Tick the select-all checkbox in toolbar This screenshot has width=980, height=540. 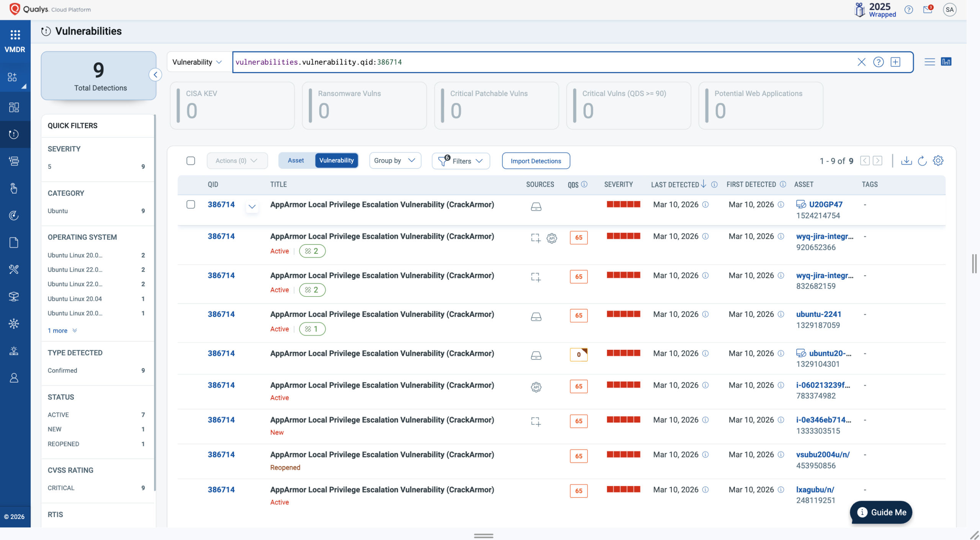(x=191, y=161)
